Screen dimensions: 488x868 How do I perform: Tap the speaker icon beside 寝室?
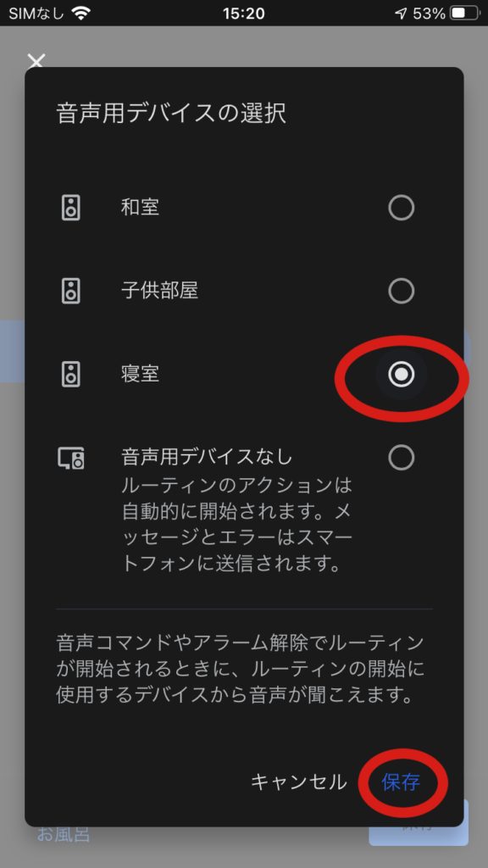[71, 374]
